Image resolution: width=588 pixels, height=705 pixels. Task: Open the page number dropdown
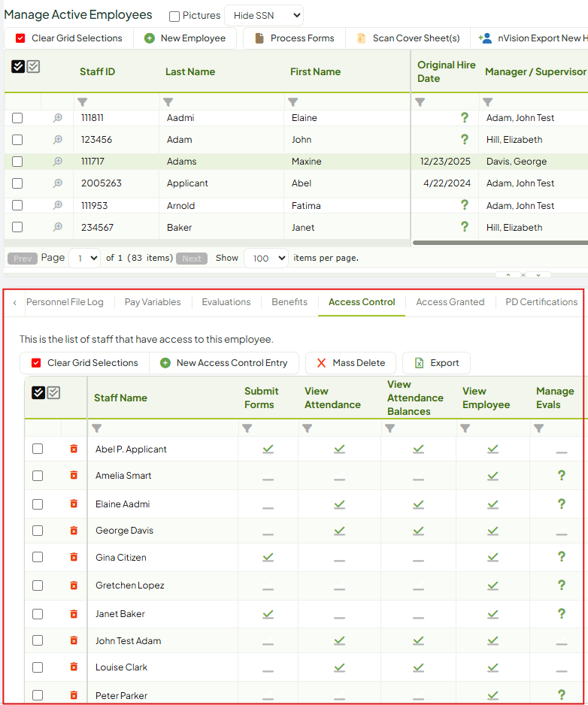point(84,258)
